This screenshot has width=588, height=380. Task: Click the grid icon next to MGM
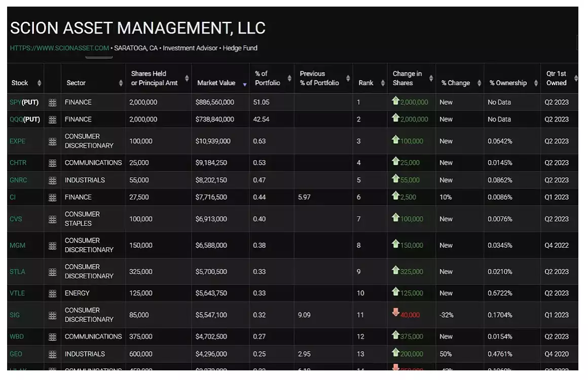(x=52, y=246)
